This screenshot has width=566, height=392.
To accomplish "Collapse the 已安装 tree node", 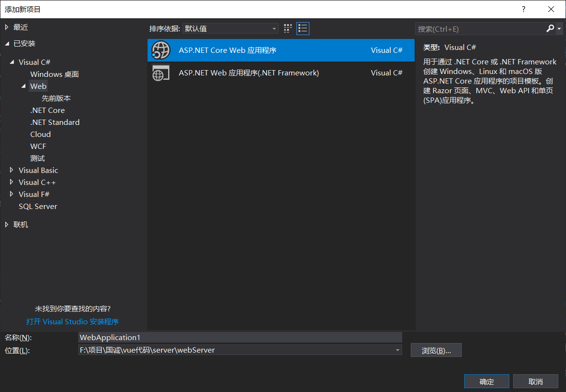I will click(x=7, y=44).
